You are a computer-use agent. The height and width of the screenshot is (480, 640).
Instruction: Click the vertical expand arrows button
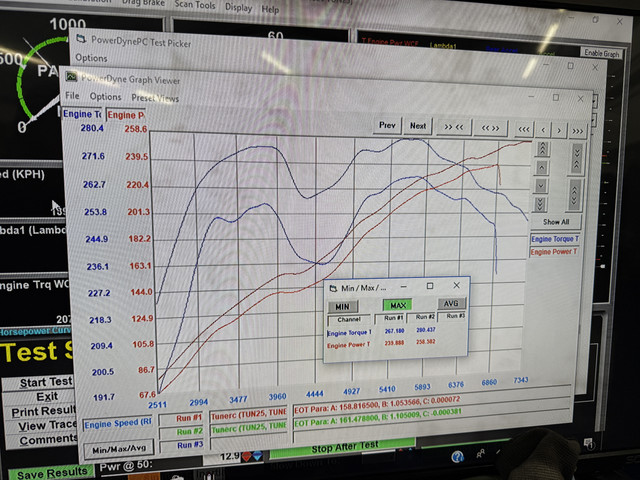574,195
